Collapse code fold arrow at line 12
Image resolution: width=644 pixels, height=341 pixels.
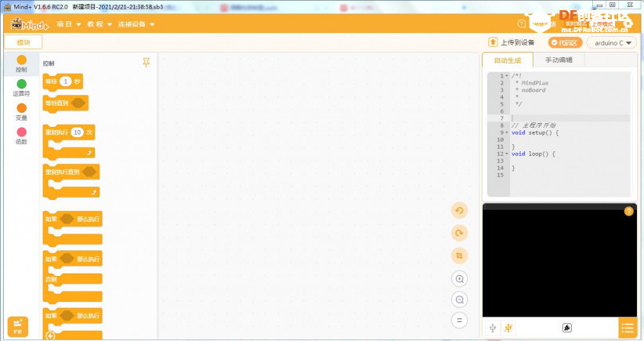507,154
